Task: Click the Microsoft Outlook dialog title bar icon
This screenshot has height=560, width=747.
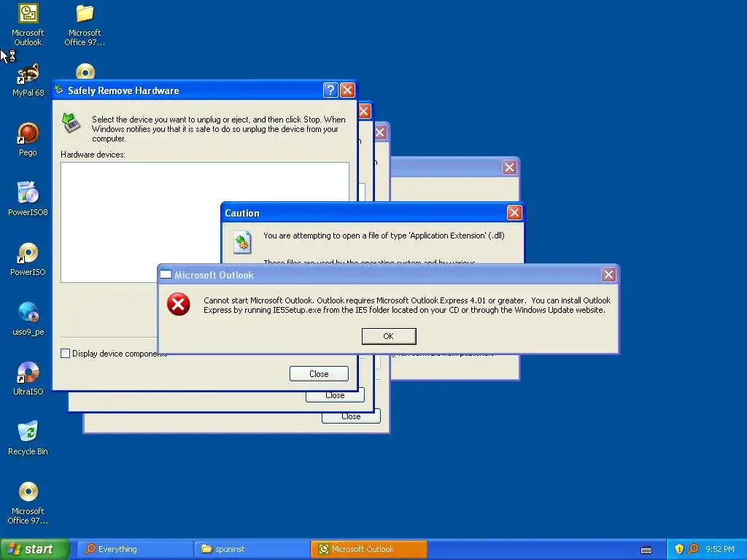Action: click(x=166, y=274)
